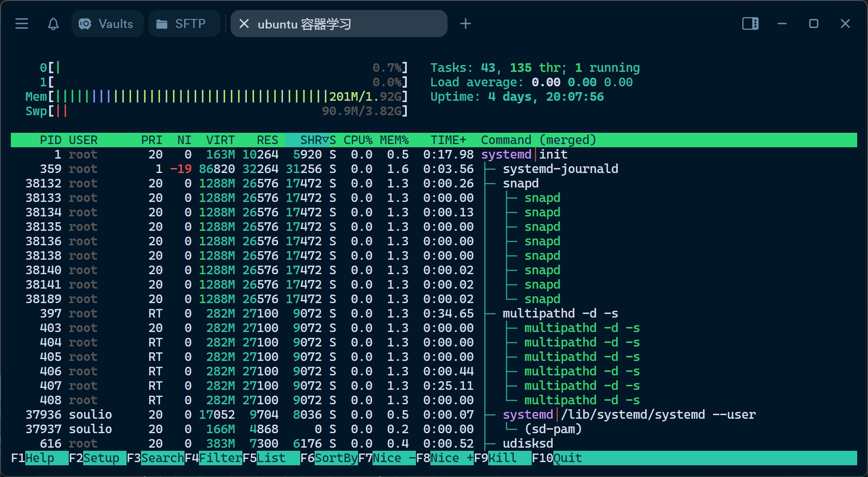Maximize the terminal window

click(814, 23)
